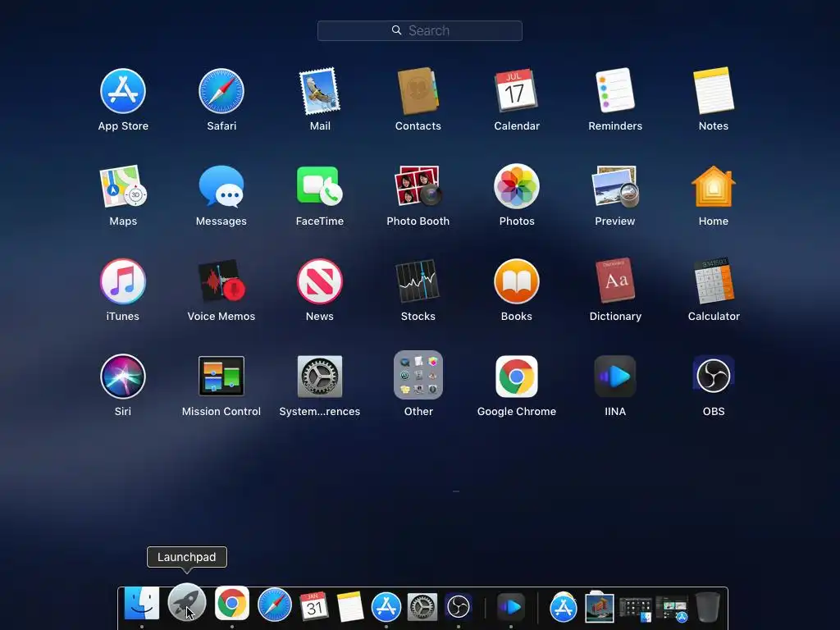The height and width of the screenshot is (630, 840).
Task: Launch the Calculator app
Action: pos(714,281)
